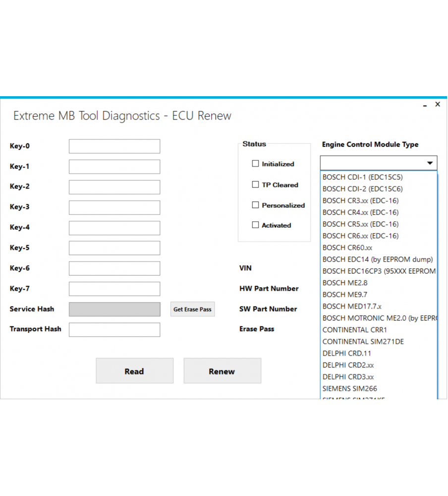Select BOSCH EDC14 (by EEPROM dump)

click(377, 259)
